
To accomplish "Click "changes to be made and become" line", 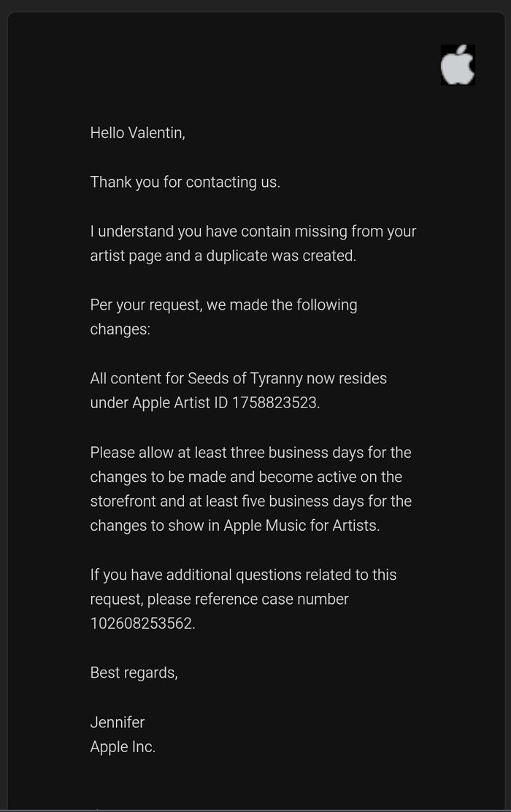I will pyautogui.click(x=246, y=477).
